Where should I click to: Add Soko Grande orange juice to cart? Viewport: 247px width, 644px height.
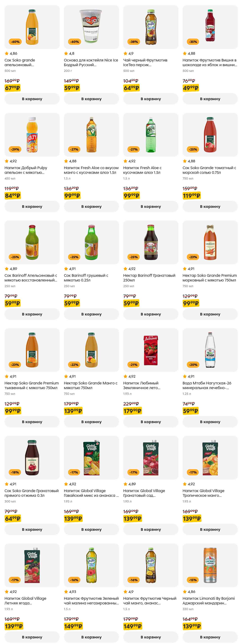[32, 99]
